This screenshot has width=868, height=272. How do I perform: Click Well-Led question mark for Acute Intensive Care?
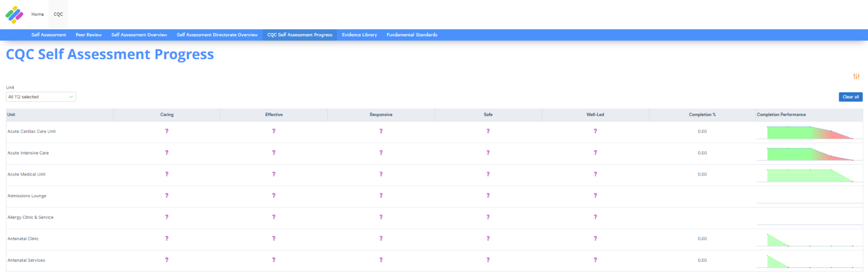595,153
